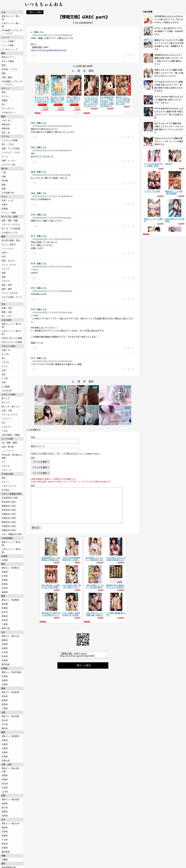This screenshot has height=868, width=186.
Task: Open the いつもちゃんねる site logo
Action: (x=44, y=4)
